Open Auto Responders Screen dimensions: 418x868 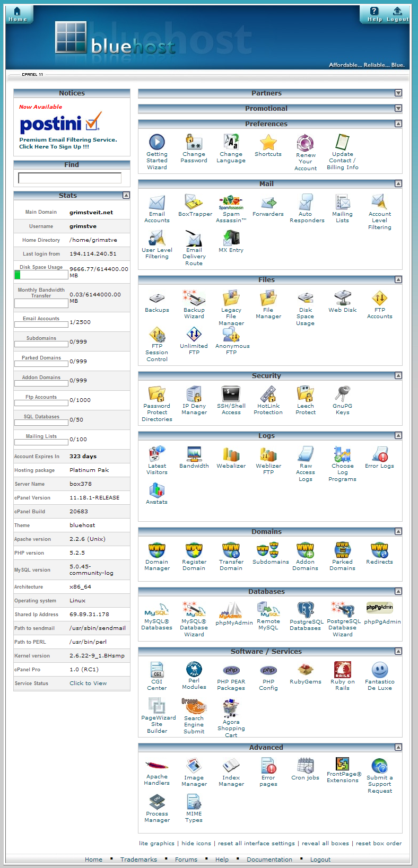[307, 209]
